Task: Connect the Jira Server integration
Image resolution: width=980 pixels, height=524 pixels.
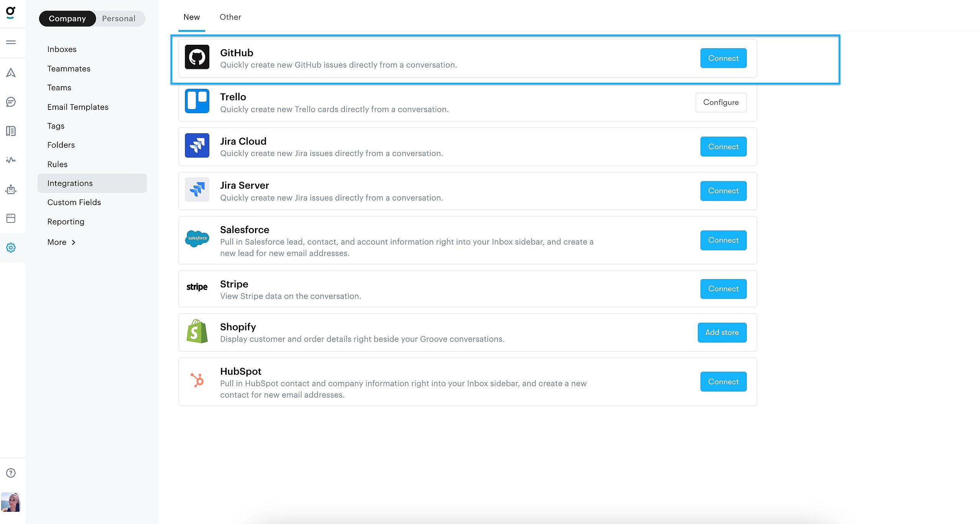Action: tap(724, 191)
